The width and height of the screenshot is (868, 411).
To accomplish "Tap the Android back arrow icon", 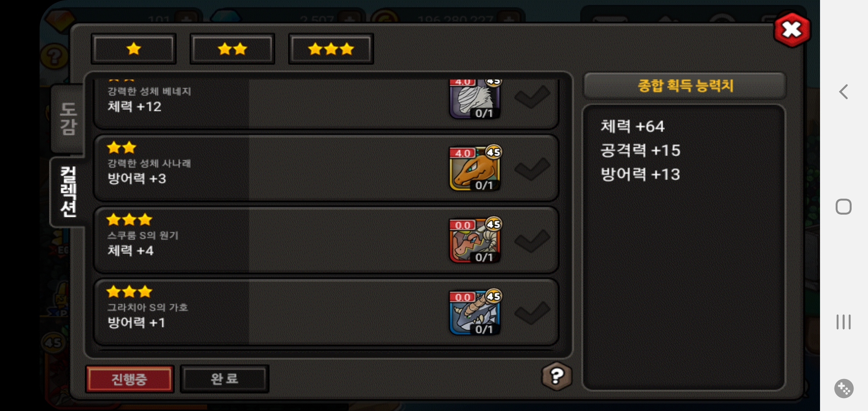I will 844,92.
